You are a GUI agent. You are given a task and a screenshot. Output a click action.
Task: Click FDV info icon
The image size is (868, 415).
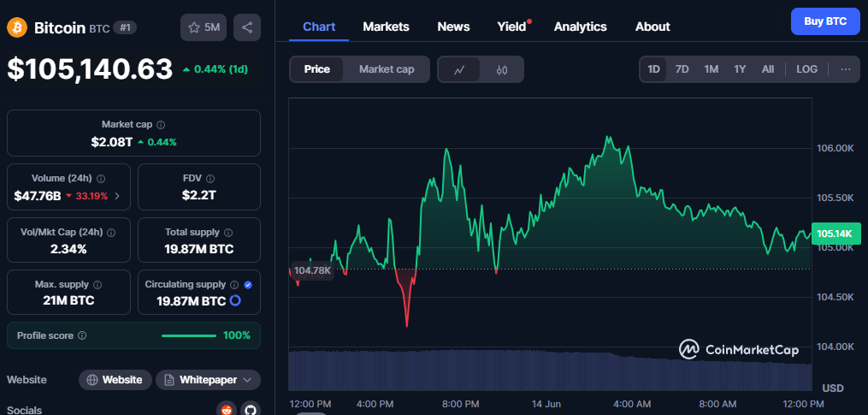point(210,179)
